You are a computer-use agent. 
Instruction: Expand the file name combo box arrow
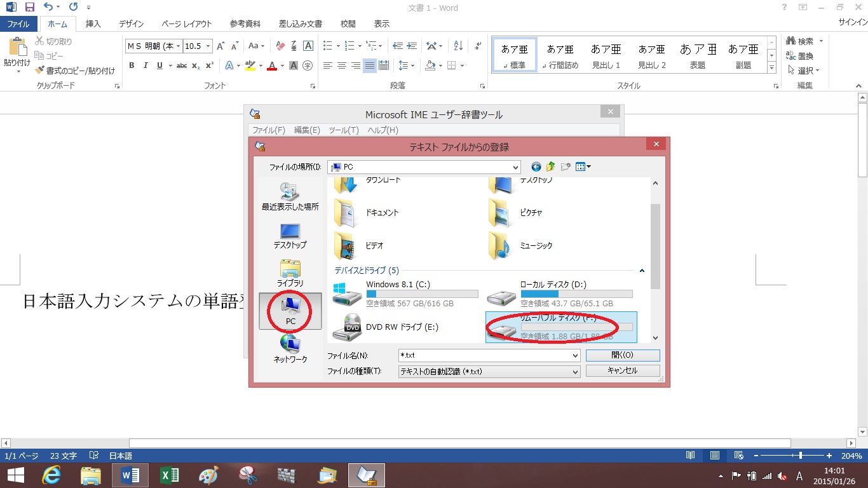[x=576, y=356]
